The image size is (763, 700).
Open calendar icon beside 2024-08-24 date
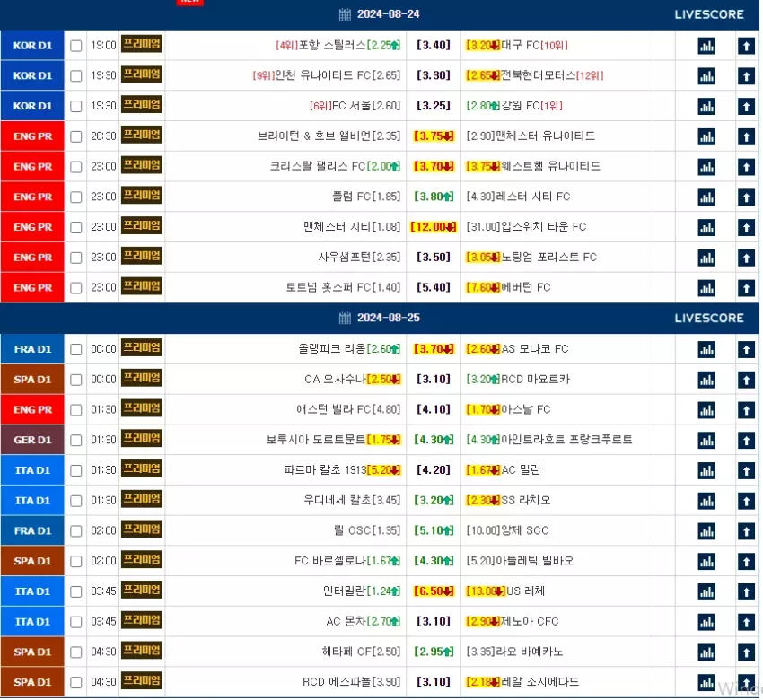click(x=345, y=14)
